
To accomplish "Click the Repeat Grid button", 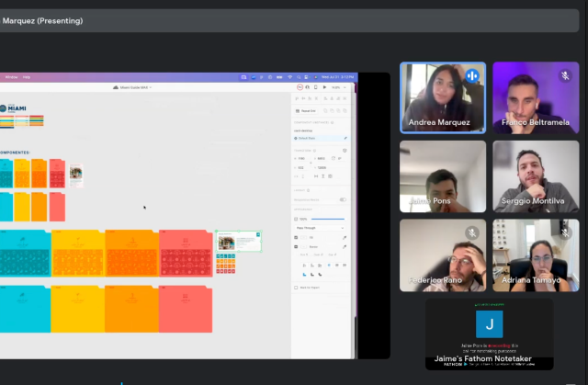I will coord(306,111).
